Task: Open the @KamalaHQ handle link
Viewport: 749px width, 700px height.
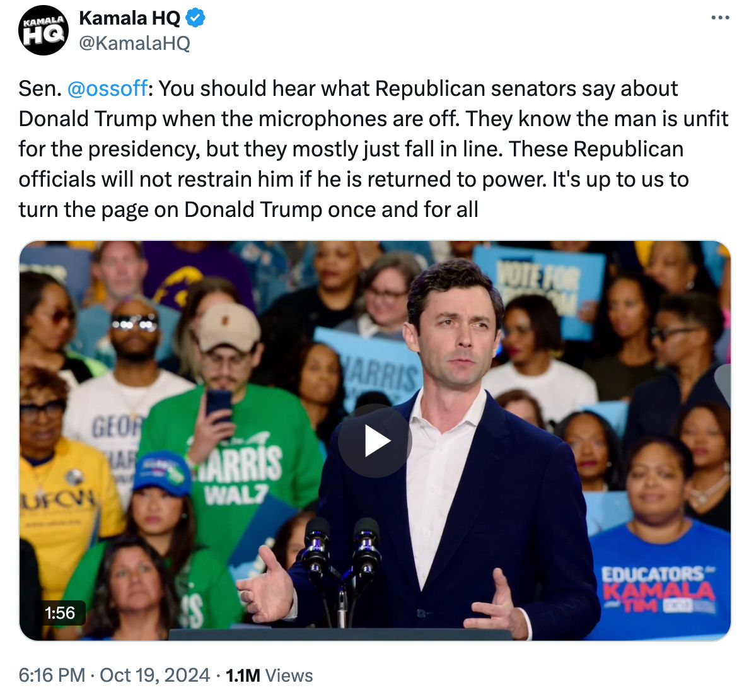Action: 135,43
